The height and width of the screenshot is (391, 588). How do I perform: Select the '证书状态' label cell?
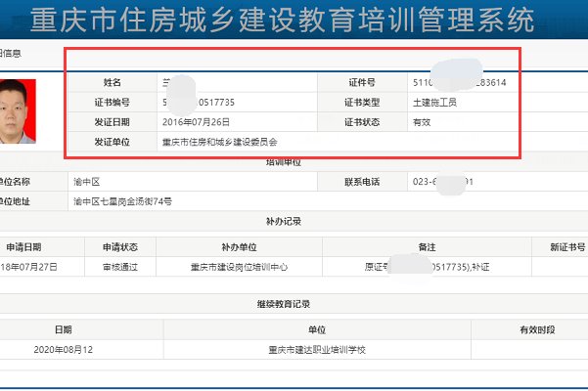pos(362,122)
